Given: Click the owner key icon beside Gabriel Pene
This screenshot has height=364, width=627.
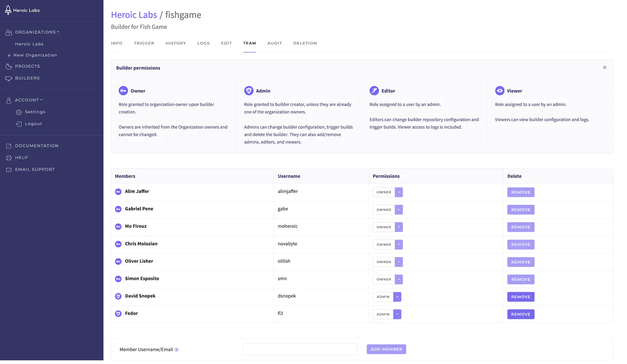Looking at the screenshot, I should 118,209.
